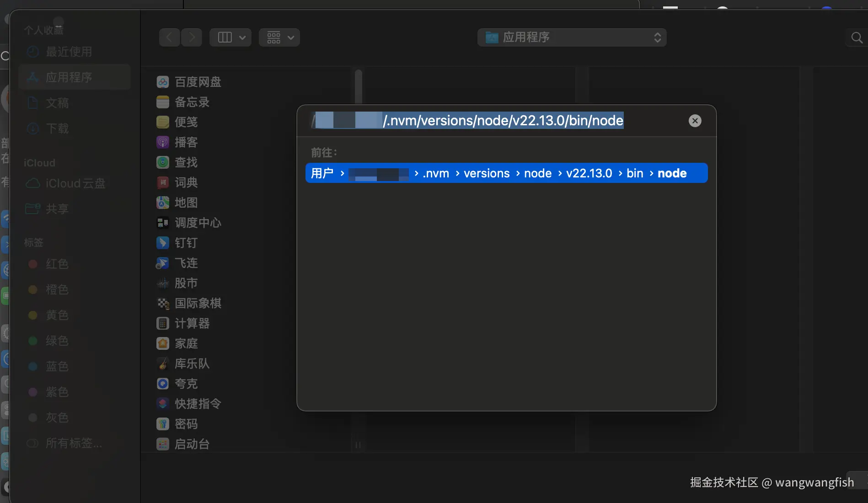Click the 备忘录 Notes icon
868x503 pixels.
pyautogui.click(x=163, y=102)
